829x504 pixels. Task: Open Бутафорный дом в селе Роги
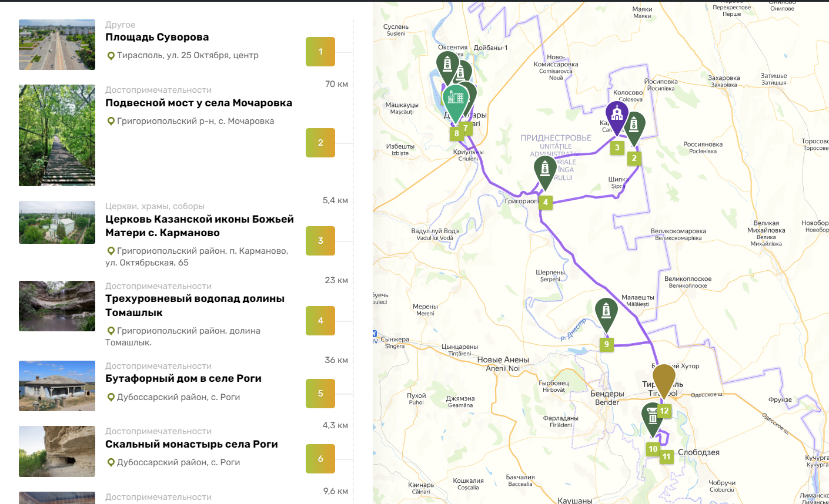[x=183, y=378]
